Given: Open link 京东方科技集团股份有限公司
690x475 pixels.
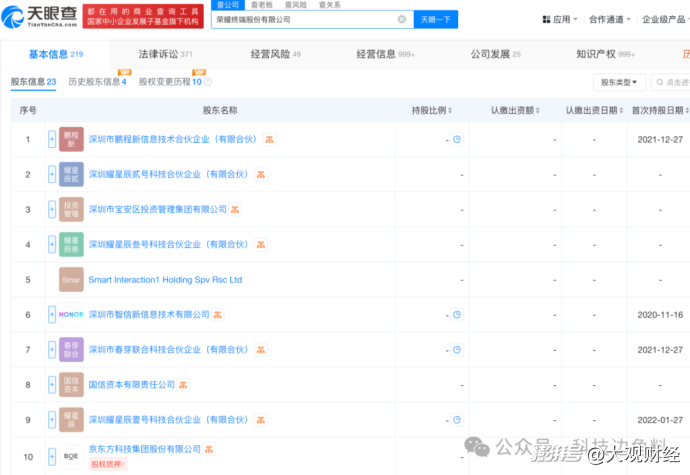Looking at the screenshot, I should 145,449.
